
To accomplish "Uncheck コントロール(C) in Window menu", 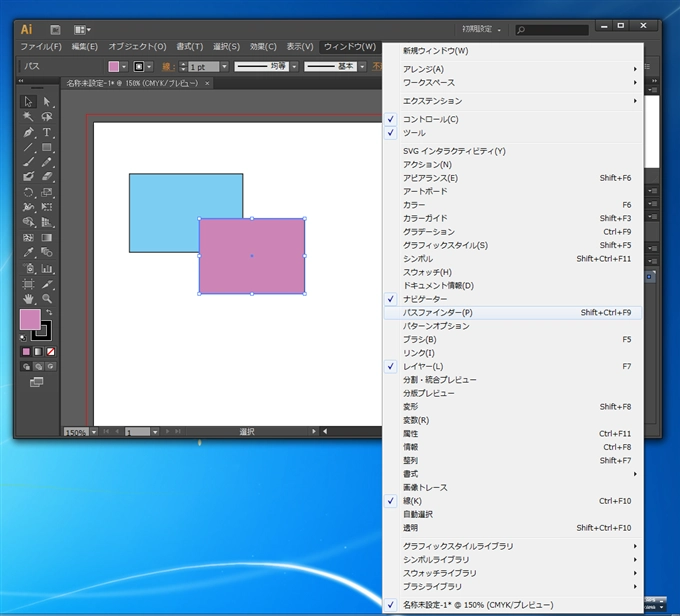I will pyautogui.click(x=513, y=119).
